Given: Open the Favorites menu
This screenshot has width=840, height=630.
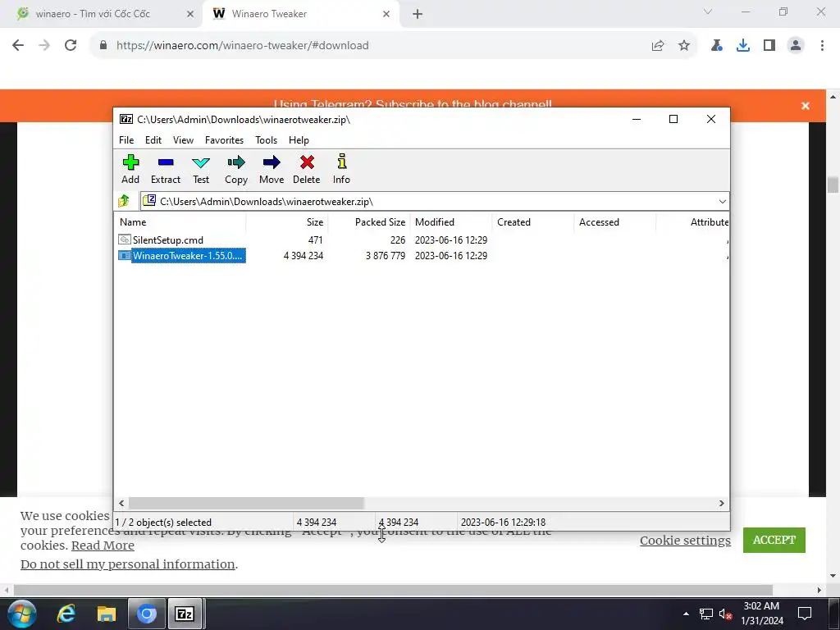Looking at the screenshot, I should (225, 139).
